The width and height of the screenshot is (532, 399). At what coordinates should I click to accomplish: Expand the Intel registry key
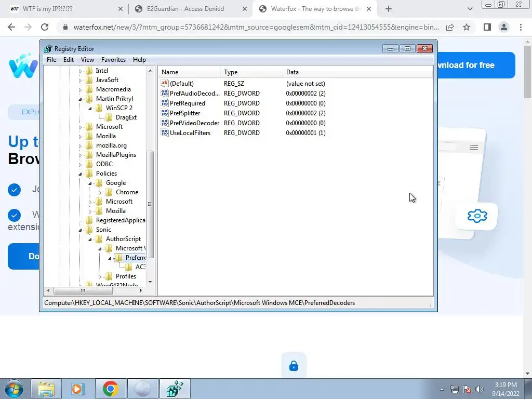[x=80, y=71]
